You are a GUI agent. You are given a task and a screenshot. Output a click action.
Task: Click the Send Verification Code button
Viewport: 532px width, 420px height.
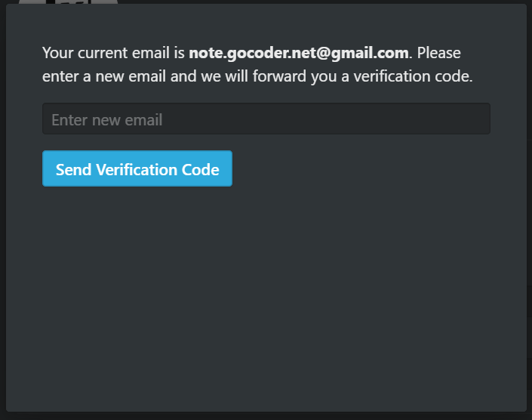point(137,168)
